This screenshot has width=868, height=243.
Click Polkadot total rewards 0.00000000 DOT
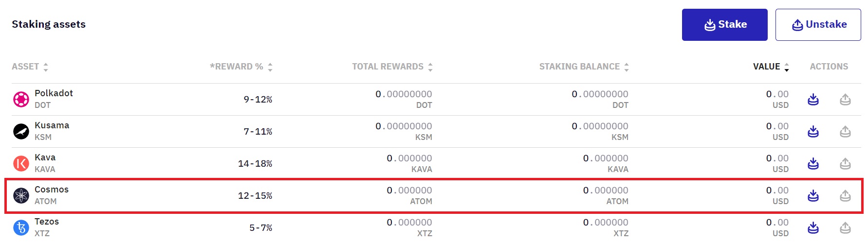404,99
